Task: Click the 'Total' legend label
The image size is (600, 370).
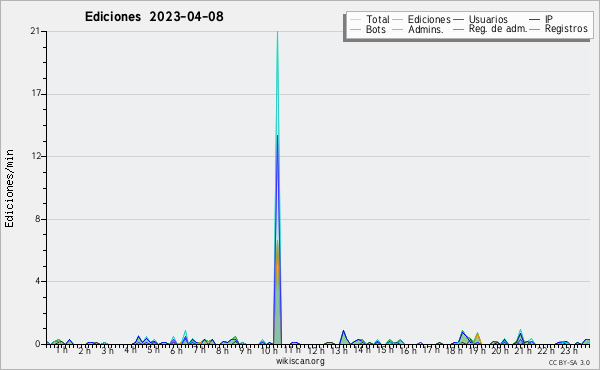Action: [377, 19]
